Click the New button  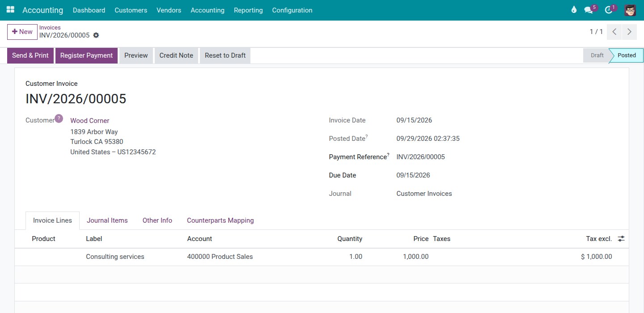pyautogui.click(x=22, y=32)
